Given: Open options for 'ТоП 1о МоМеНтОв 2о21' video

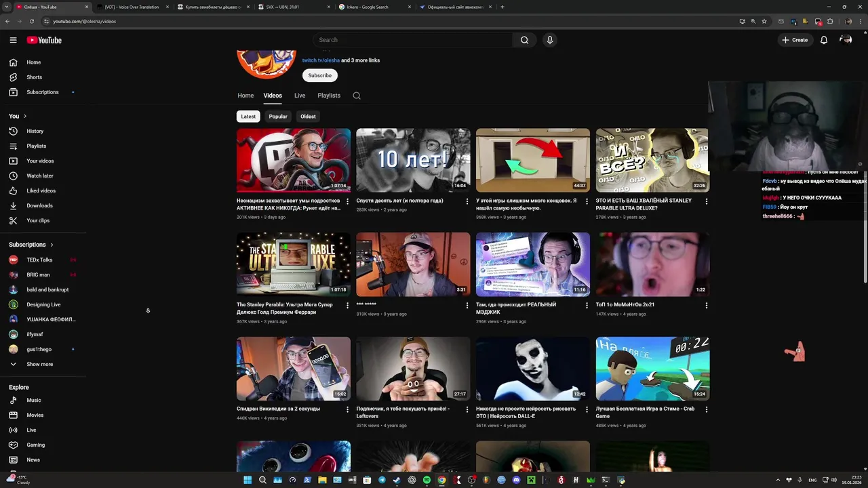Looking at the screenshot, I should coord(706,306).
